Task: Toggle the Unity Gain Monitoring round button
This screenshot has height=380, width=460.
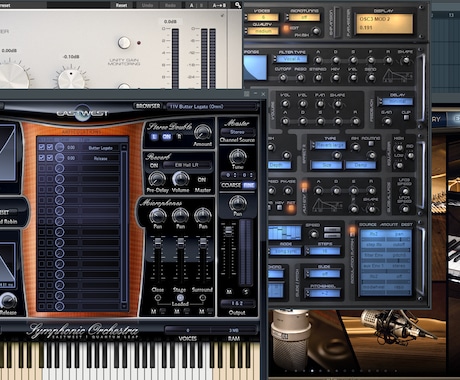Action: [x=124, y=42]
